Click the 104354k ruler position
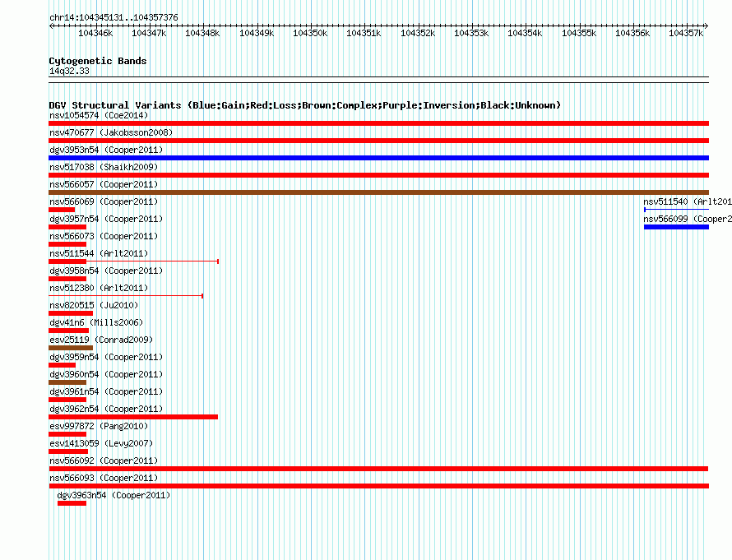 point(526,33)
